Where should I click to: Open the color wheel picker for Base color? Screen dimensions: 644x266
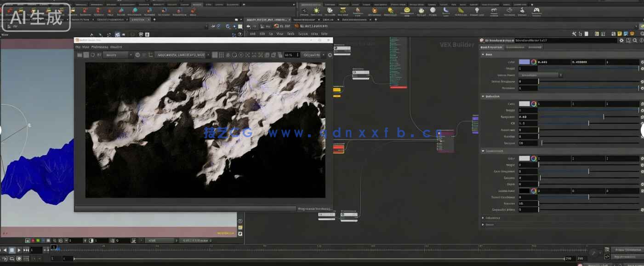coord(534,62)
